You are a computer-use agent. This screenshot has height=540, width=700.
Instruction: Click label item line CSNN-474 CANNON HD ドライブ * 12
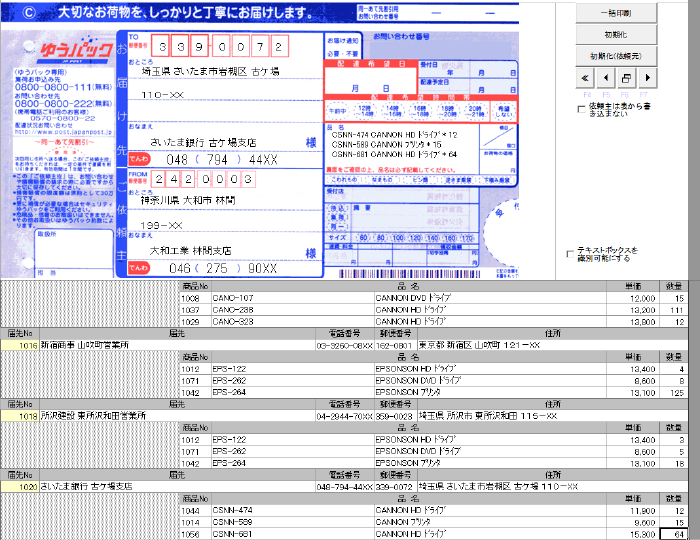tap(394, 135)
